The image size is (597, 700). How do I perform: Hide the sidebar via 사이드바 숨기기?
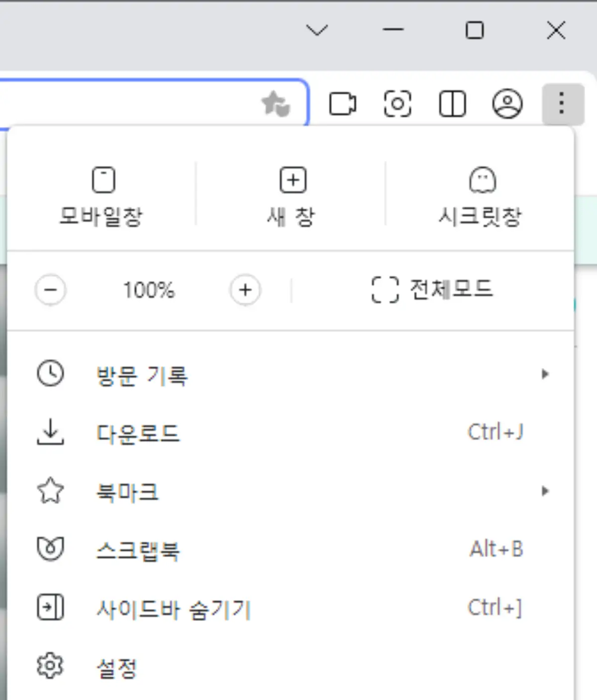coord(173,608)
